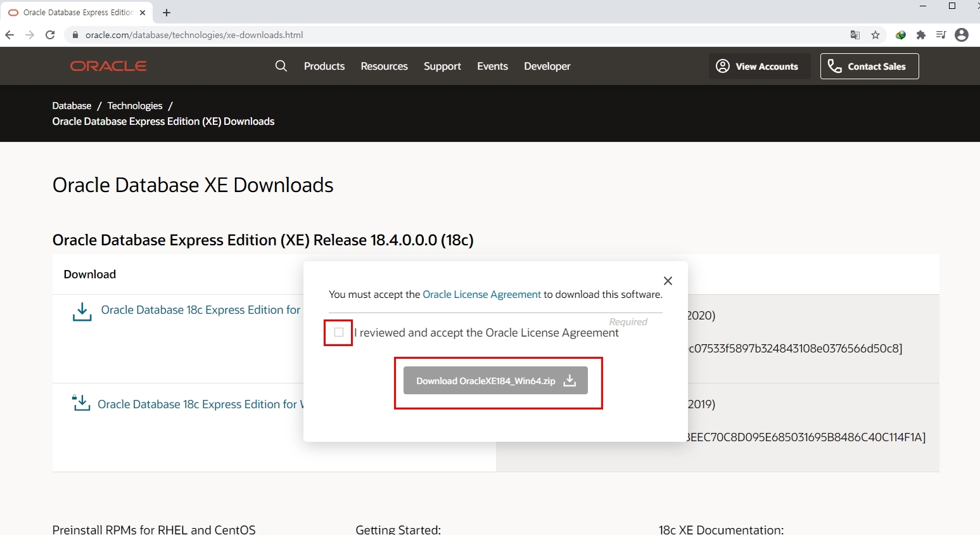Minimize the Chrome browser window

coord(923,6)
